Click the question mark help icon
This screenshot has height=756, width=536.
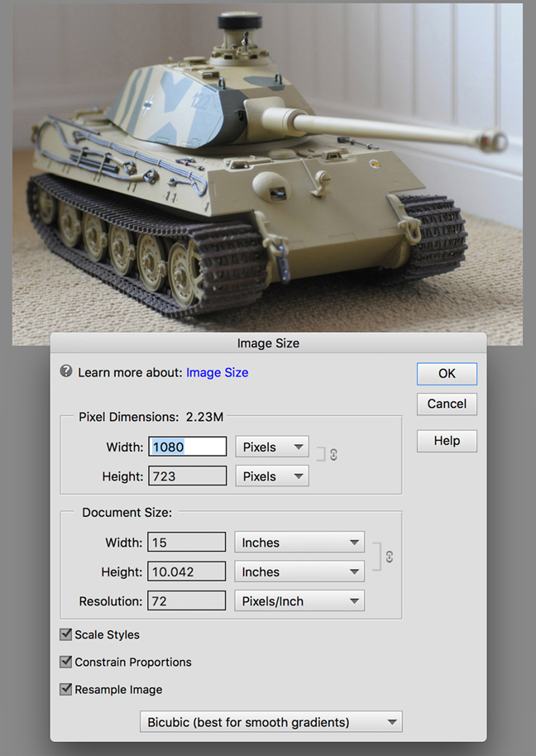[66, 372]
